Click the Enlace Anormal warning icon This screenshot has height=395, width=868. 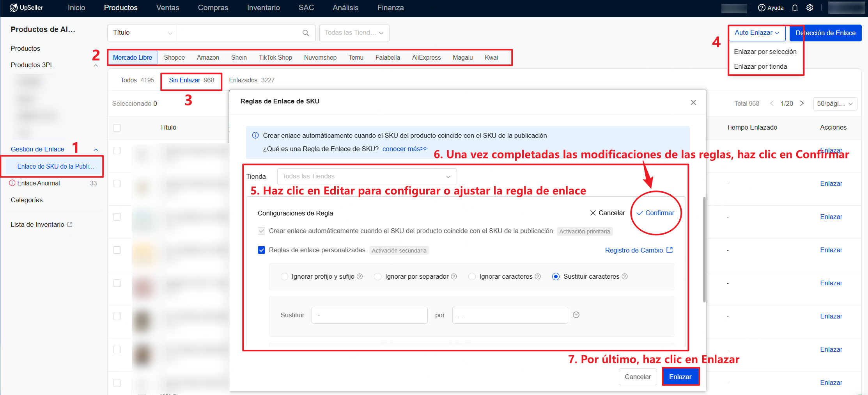(12, 183)
